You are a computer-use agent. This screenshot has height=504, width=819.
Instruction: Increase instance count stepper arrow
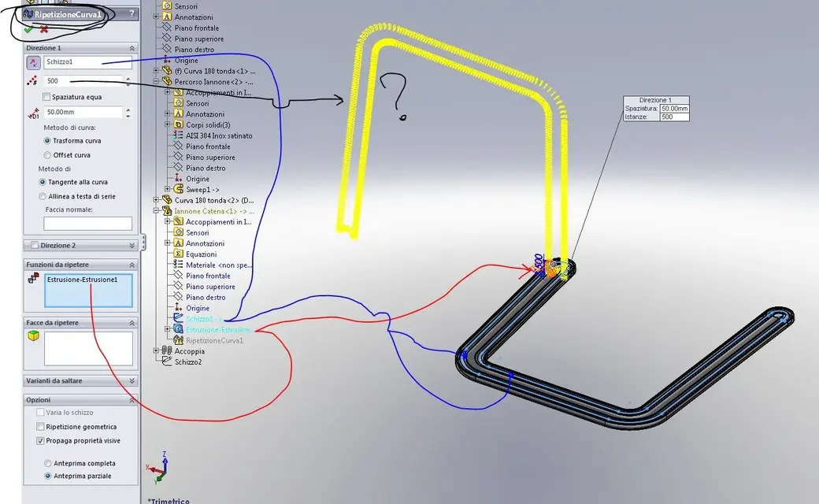pos(128,78)
